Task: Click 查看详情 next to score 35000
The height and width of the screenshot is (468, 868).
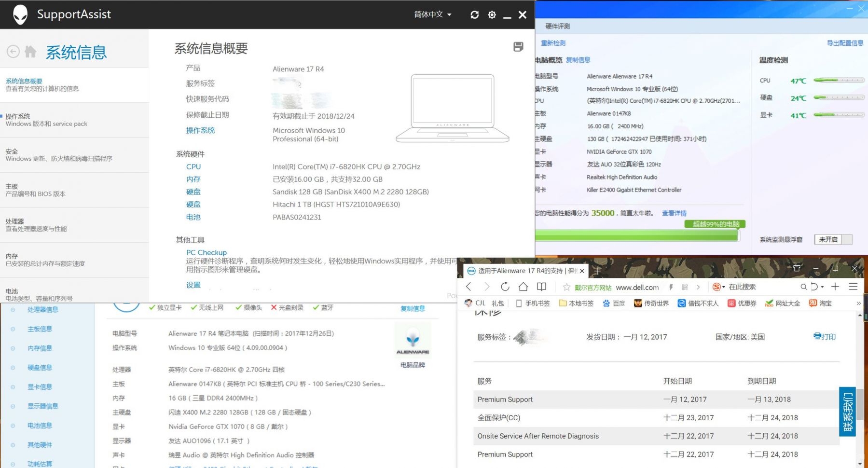Action: (x=674, y=213)
